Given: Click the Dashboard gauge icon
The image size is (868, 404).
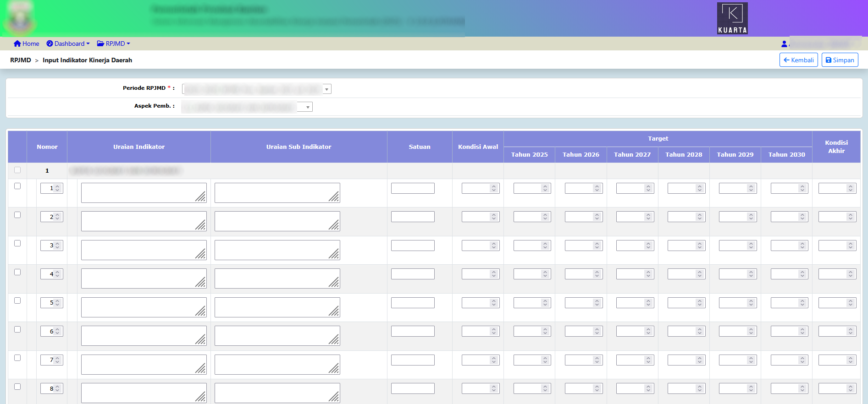Looking at the screenshot, I should click(x=50, y=44).
